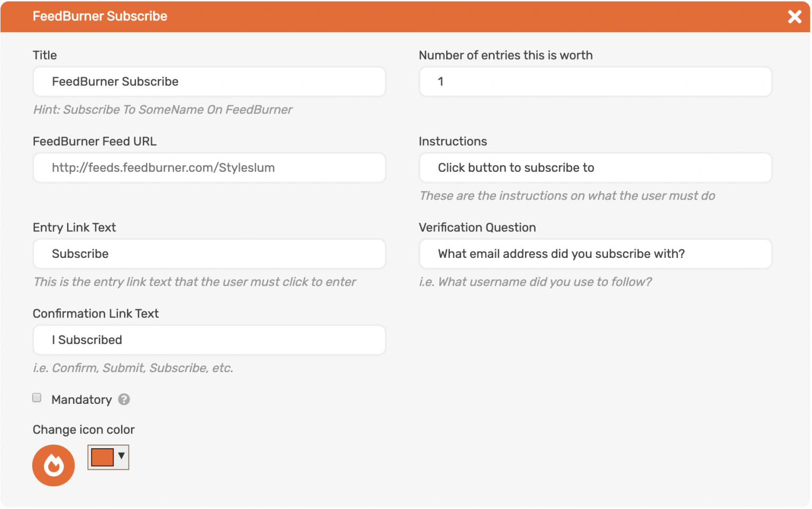This screenshot has height=509, width=812.
Task: Close the FeedBurner Subscribe dialog
Action: click(x=795, y=16)
